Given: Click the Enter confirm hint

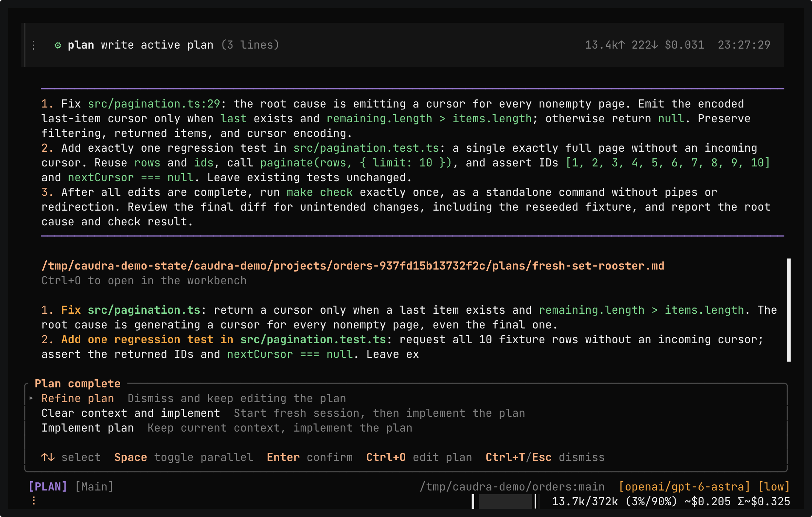Looking at the screenshot, I should click(309, 457).
